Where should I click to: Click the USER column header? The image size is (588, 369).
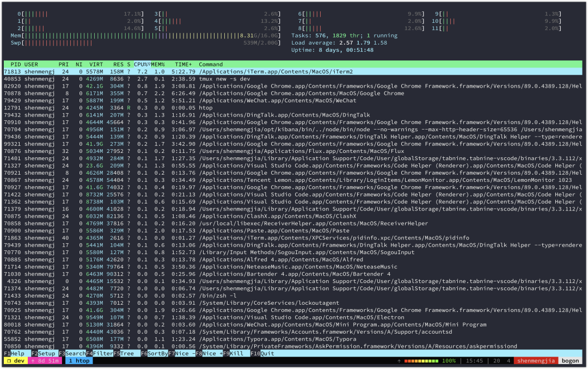tap(31, 65)
